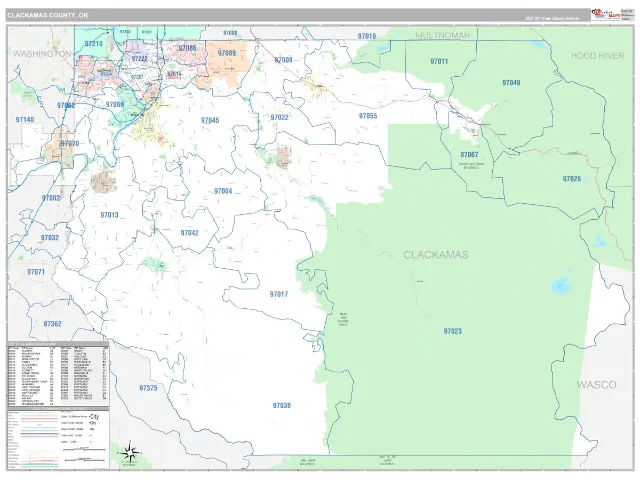
Task: Click ZIP code label 97042
Action: point(189,233)
